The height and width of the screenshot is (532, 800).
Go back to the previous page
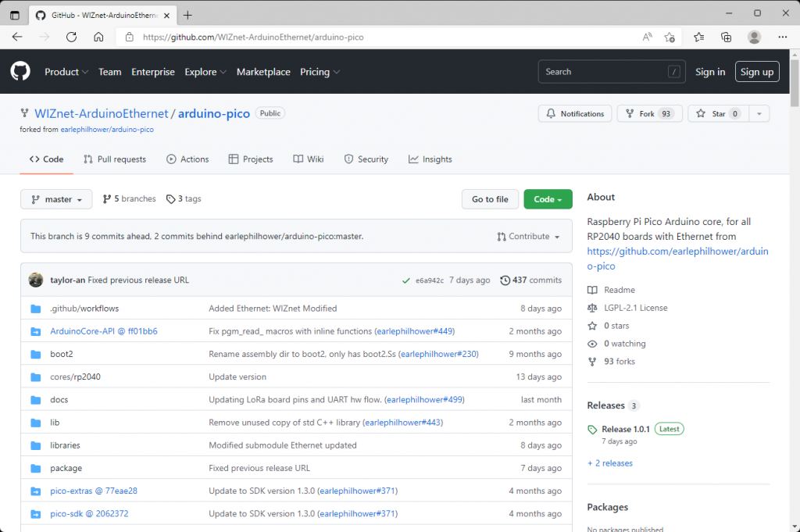point(17,37)
